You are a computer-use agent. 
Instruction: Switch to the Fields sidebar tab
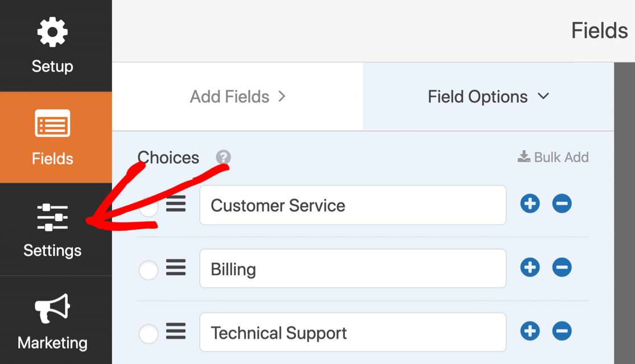coord(52,137)
